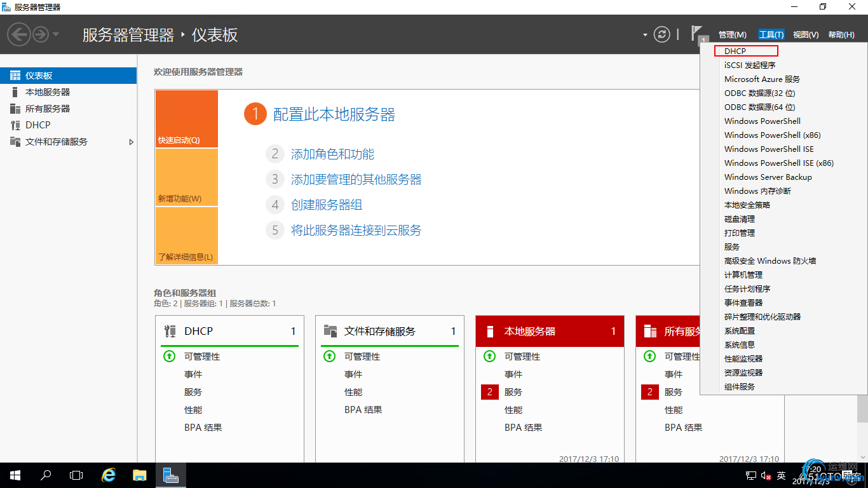Choose iSCSI 发起程序 from the Tools menu
This screenshot has height=488, width=868.
[750, 65]
